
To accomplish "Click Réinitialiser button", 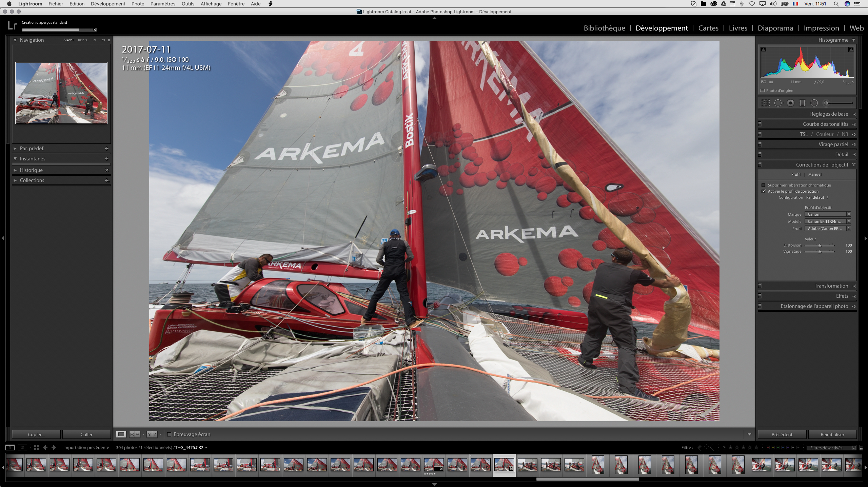I will tap(832, 434).
